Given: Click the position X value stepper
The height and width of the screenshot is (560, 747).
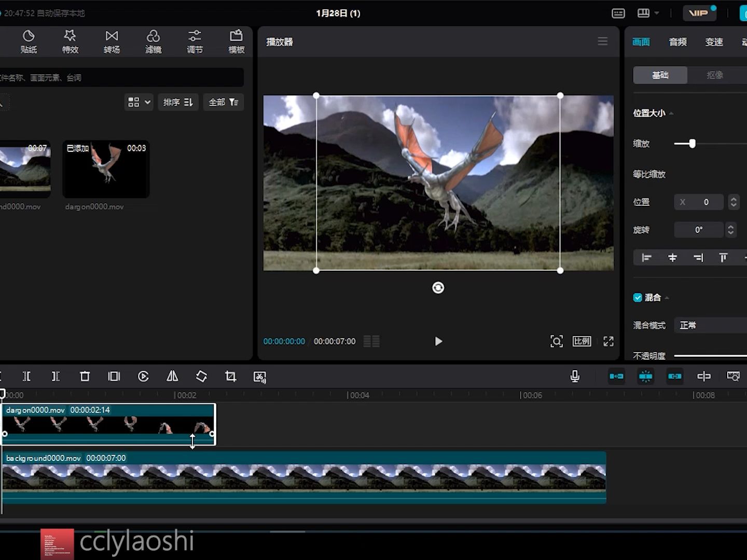Looking at the screenshot, I should tap(734, 202).
